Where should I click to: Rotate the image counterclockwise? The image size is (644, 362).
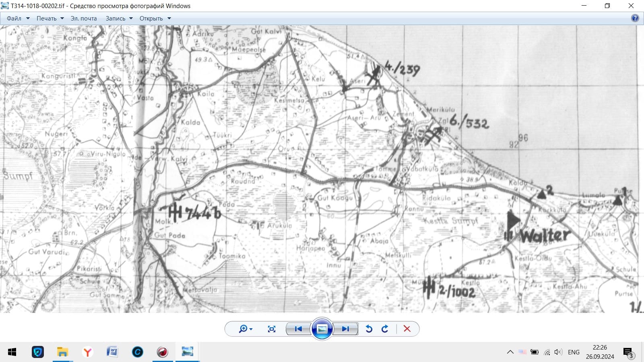tap(369, 329)
